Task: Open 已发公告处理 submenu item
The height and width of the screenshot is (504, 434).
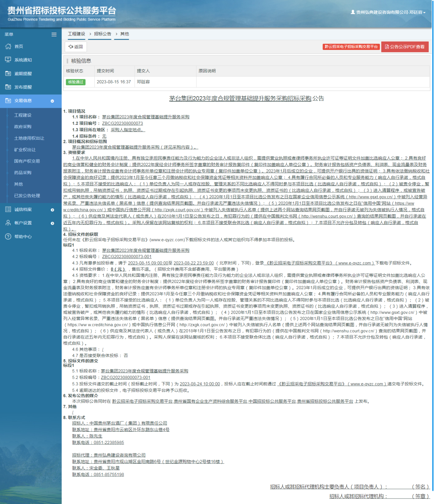Action: (x=27, y=196)
